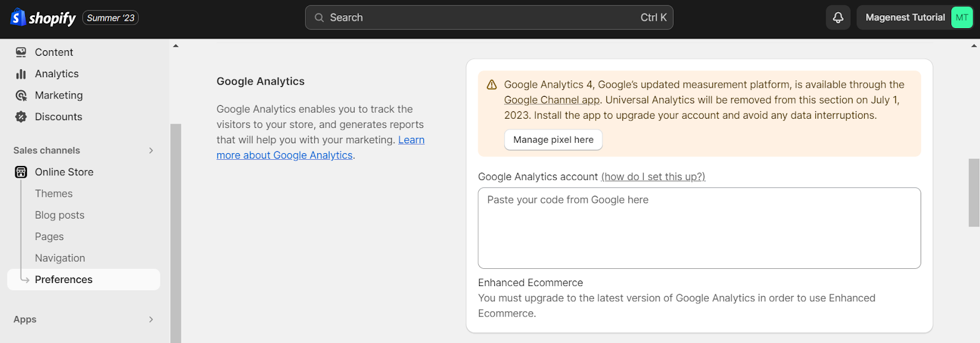980x343 pixels.
Task: Open the Google Channel app link
Action: tap(552, 100)
